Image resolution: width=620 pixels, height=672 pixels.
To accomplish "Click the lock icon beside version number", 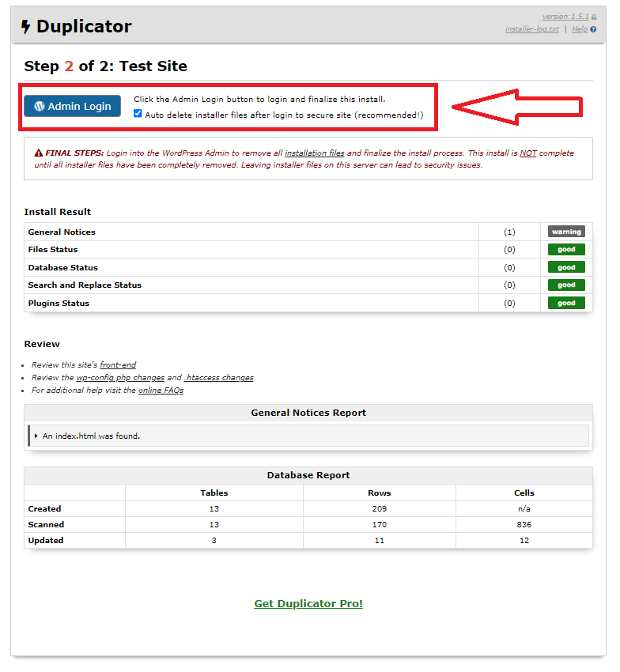I will [x=594, y=17].
